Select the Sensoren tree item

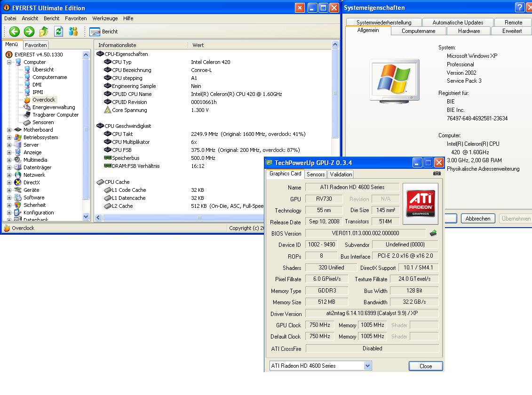click(43, 122)
